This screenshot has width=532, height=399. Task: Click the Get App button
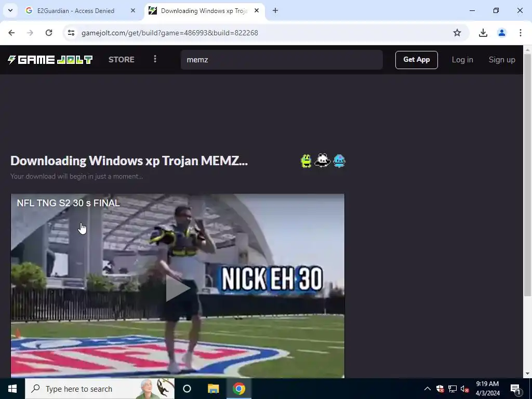pos(416,60)
